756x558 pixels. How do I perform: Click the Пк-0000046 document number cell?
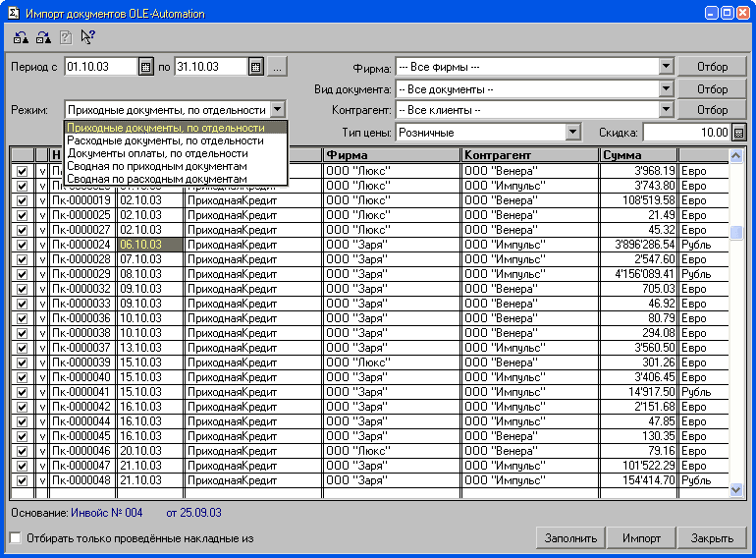coord(81,451)
